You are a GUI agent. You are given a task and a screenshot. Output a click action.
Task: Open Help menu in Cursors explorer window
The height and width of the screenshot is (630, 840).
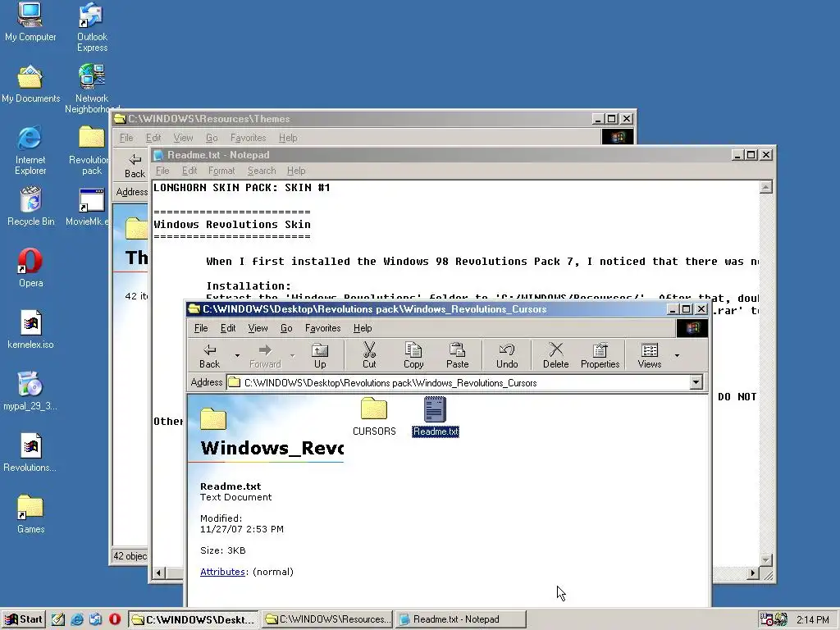point(363,328)
